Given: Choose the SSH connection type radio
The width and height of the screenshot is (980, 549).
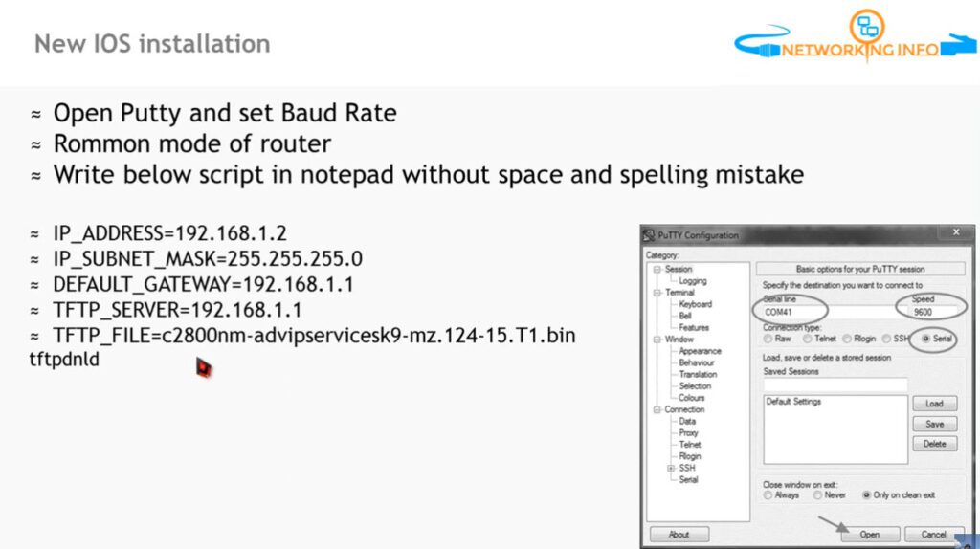Looking at the screenshot, I should coord(886,339).
